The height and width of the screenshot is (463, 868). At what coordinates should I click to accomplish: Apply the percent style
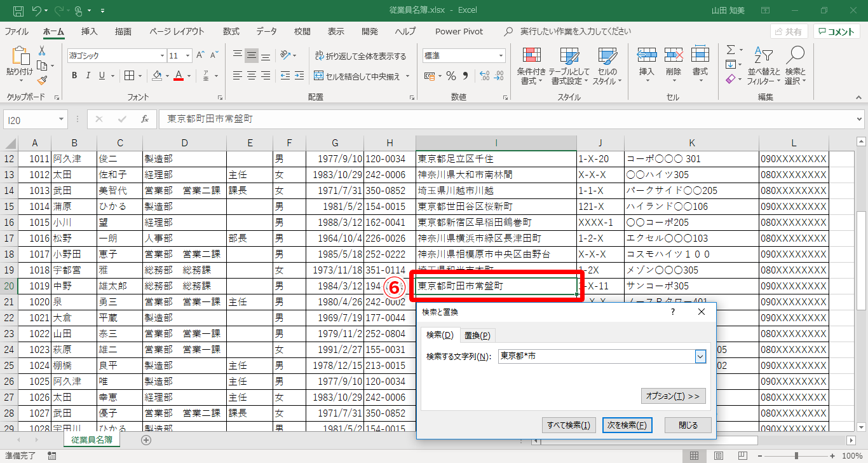pyautogui.click(x=451, y=76)
